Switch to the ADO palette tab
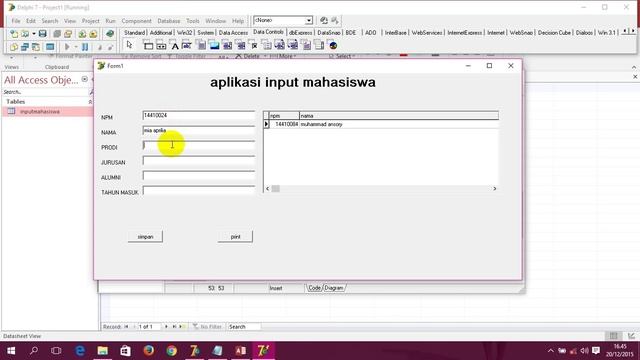The width and height of the screenshot is (640, 360). (371, 33)
